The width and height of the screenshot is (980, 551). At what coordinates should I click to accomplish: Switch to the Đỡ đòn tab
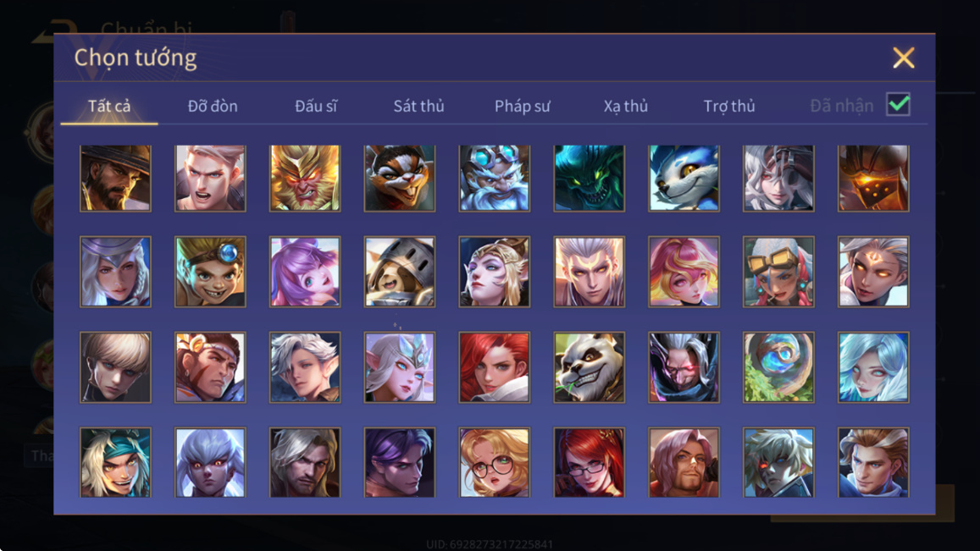[213, 106]
